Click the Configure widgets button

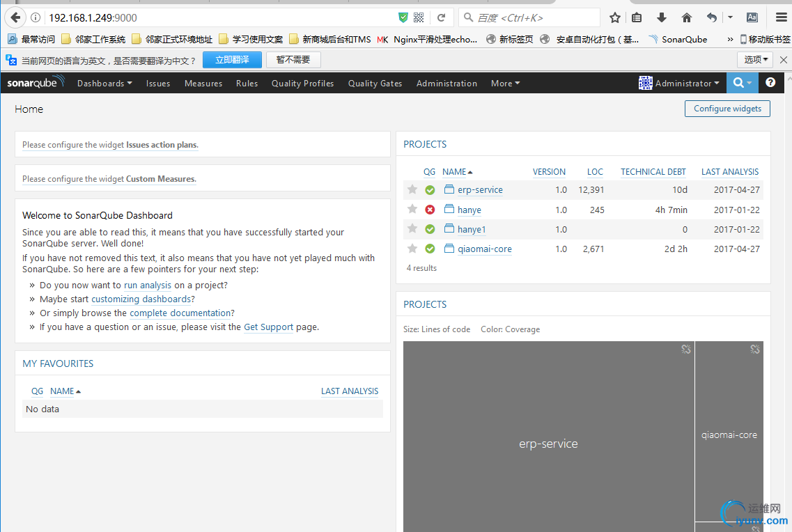727,109
